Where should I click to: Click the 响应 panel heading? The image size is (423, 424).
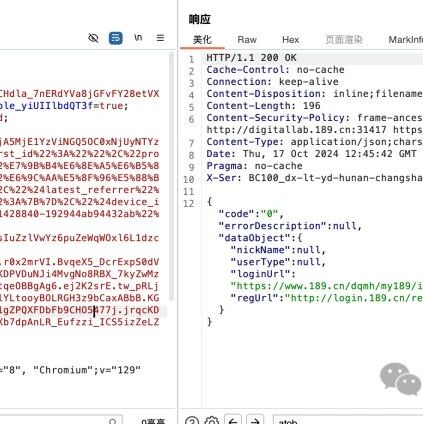click(200, 19)
